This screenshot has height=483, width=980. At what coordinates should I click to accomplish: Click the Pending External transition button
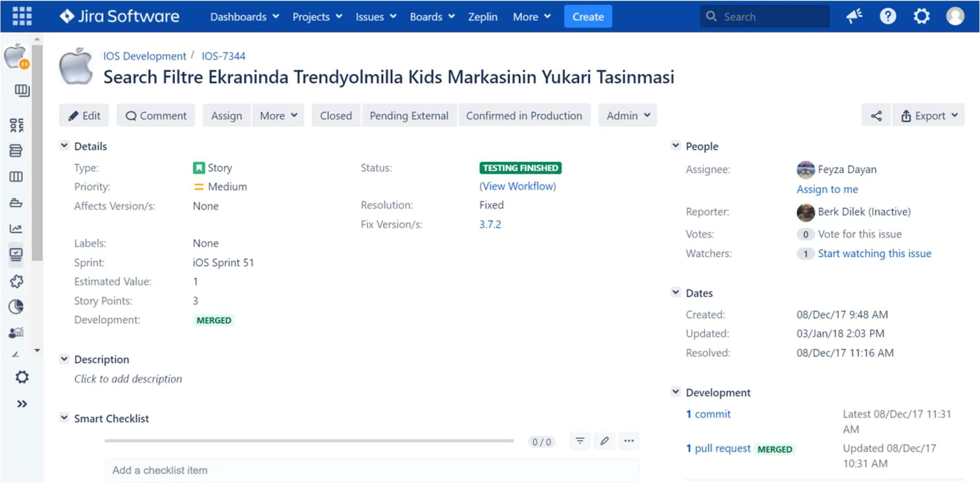tap(409, 116)
